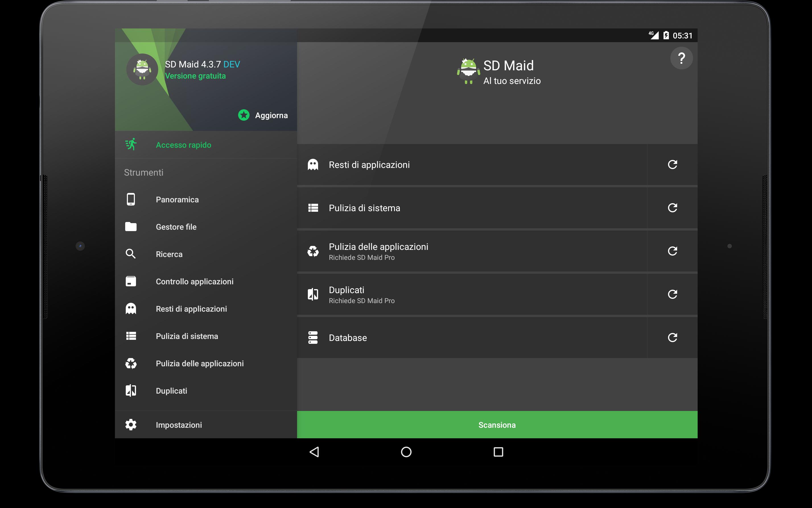This screenshot has width=812, height=508.
Task: Tap the battery status icon
Action: point(666,35)
